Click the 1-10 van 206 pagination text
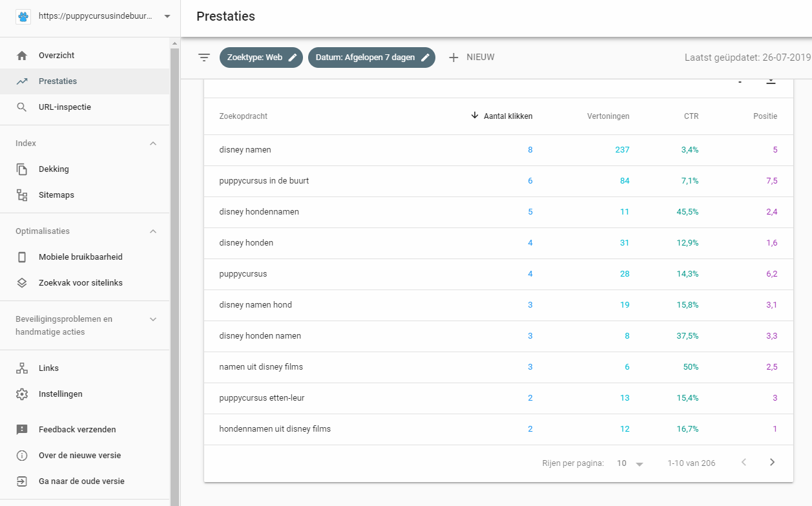This screenshot has width=812, height=506. [691, 463]
